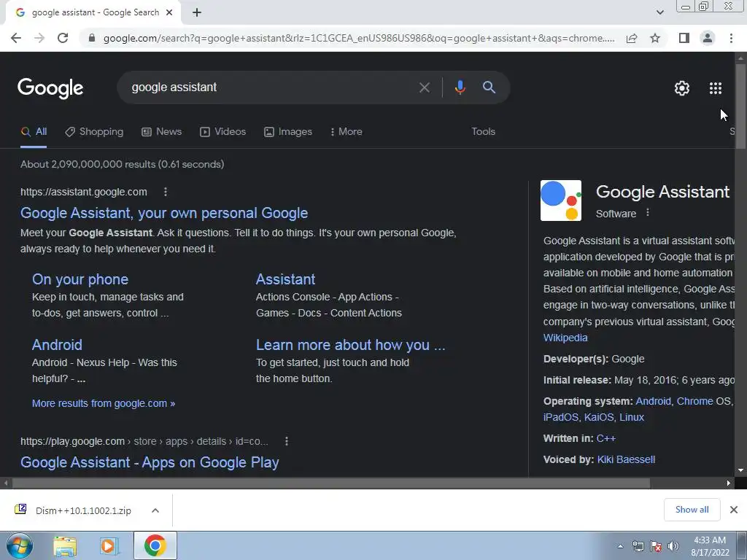Open a new browser tab

197,13
